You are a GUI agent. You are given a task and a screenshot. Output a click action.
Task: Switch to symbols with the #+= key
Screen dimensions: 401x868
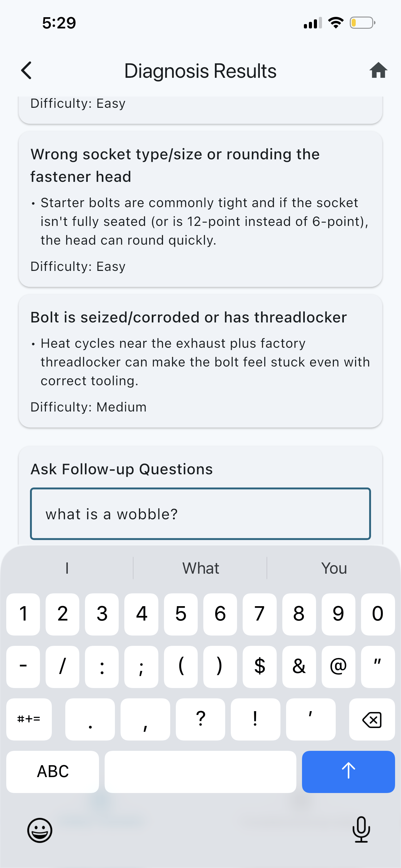click(x=29, y=720)
